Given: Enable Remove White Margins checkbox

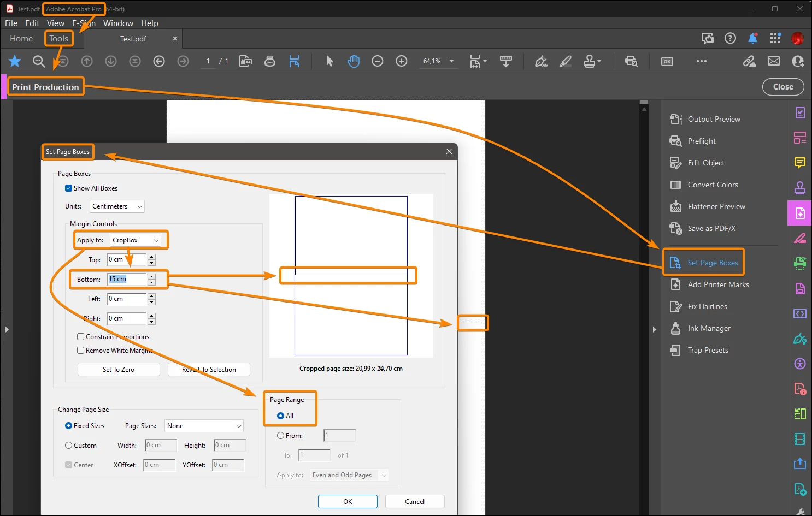Looking at the screenshot, I should [80, 351].
